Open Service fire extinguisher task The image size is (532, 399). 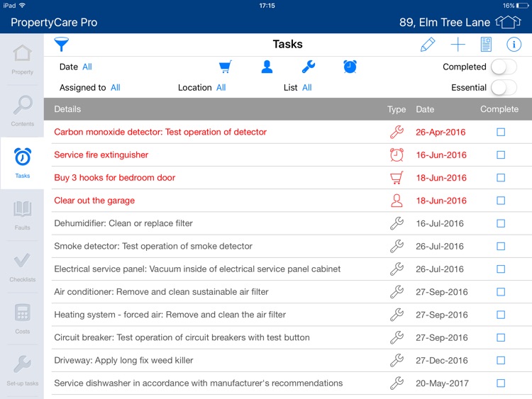pyautogui.click(x=101, y=155)
